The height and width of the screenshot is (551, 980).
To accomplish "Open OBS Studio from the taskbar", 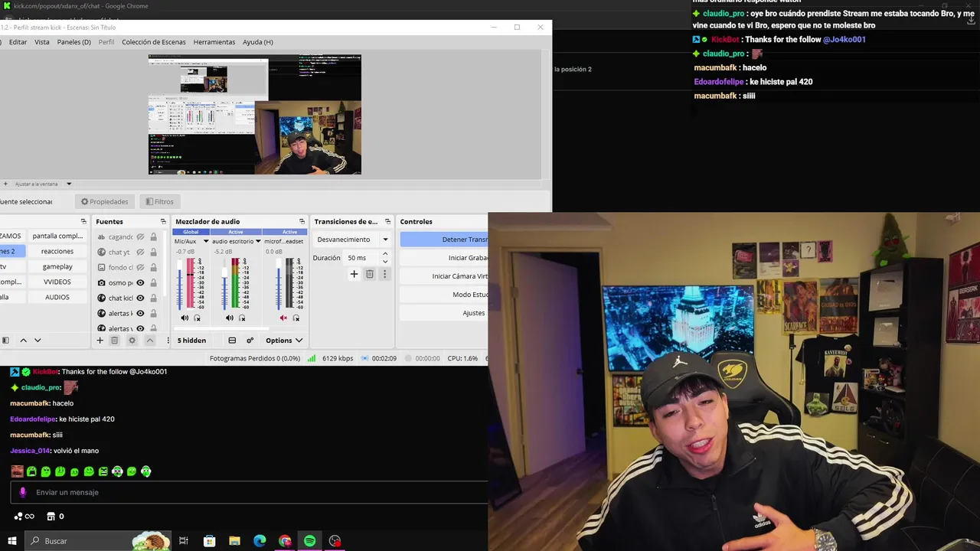I will click(x=335, y=541).
